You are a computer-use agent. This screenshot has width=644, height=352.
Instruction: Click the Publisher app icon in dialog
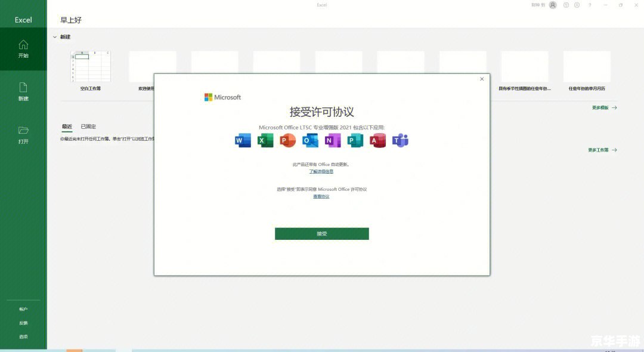tap(355, 140)
